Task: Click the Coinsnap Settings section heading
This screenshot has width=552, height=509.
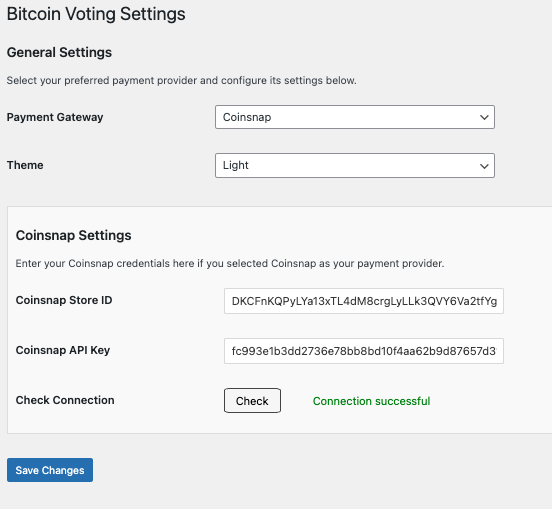Action: 74,235
